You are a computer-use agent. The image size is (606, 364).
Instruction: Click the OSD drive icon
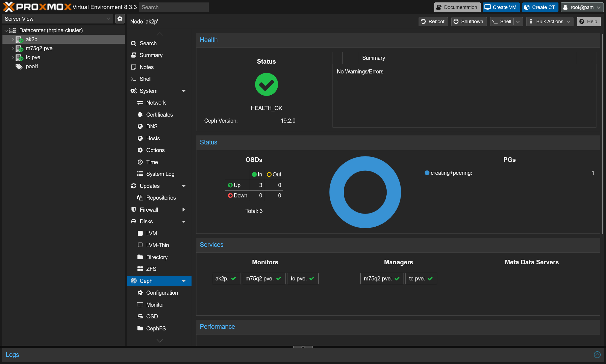pos(140,316)
